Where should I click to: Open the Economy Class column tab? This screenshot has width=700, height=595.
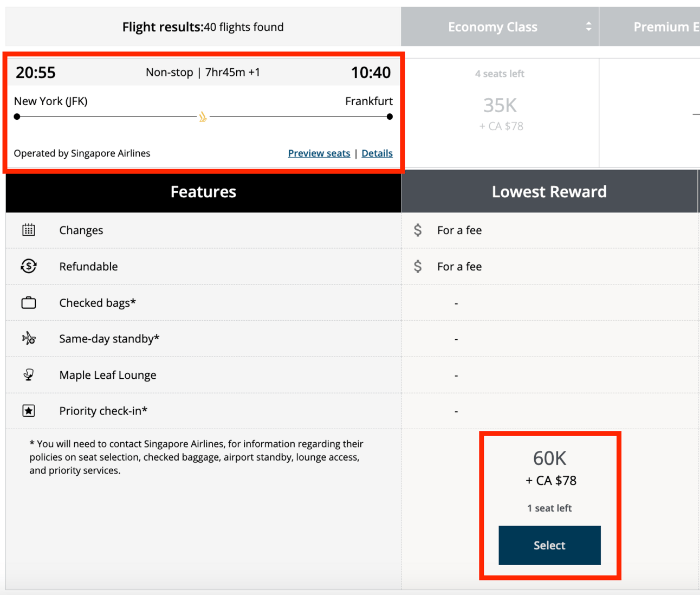tap(500, 27)
